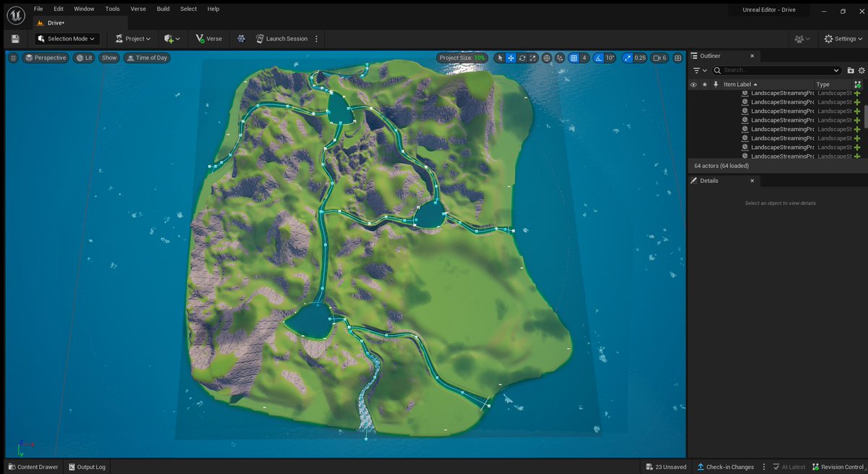This screenshot has height=474, width=868.
Task: Open the Outliner settings gear icon
Action: tap(861, 70)
